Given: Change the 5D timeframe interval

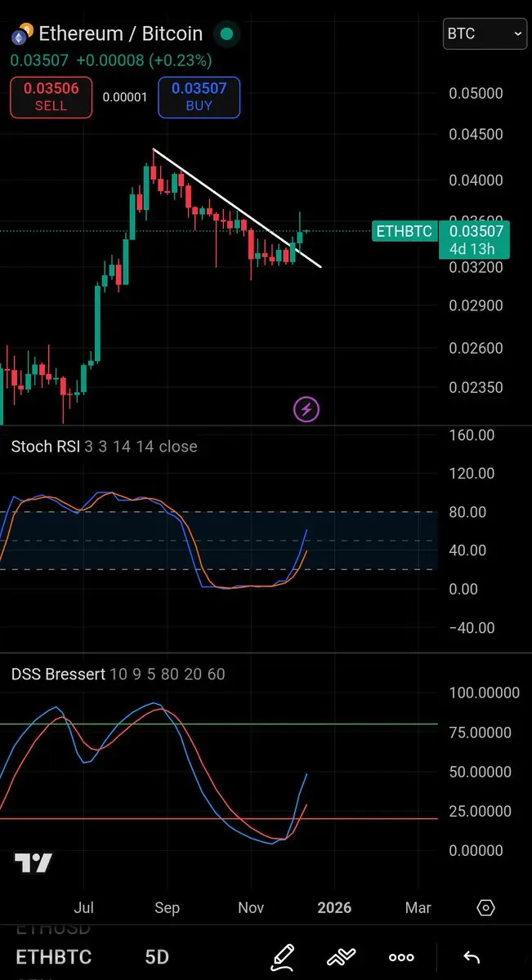Looking at the screenshot, I should [158, 957].
